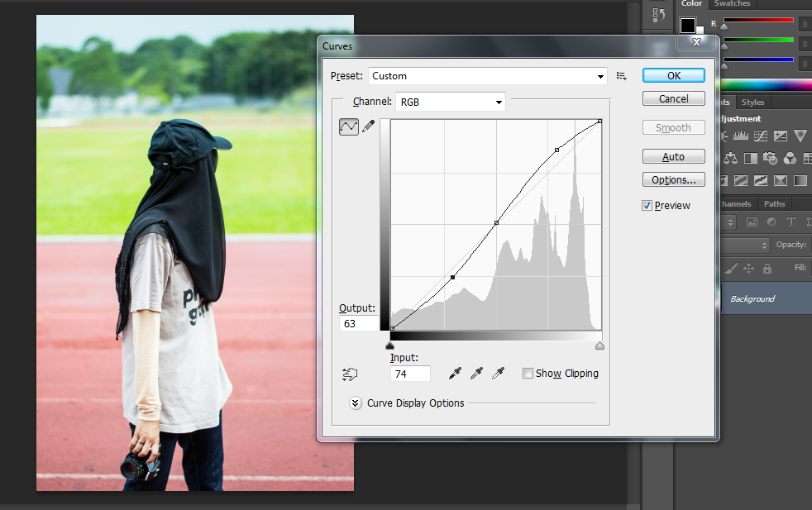The image size is (812, 510).
Task: Click the R value field in Color panel
Action: click(805, 24)
